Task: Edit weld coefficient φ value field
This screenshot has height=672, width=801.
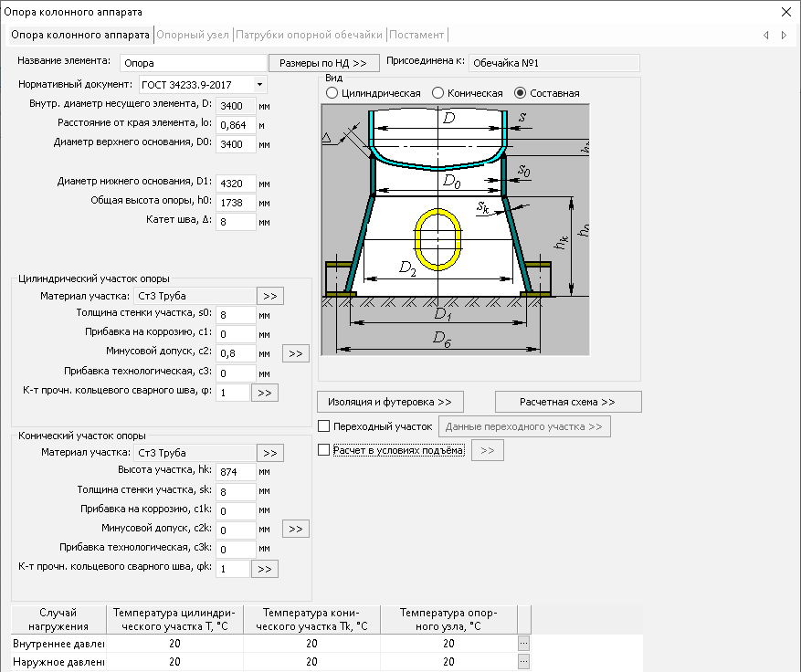Action: click(233, 393)
